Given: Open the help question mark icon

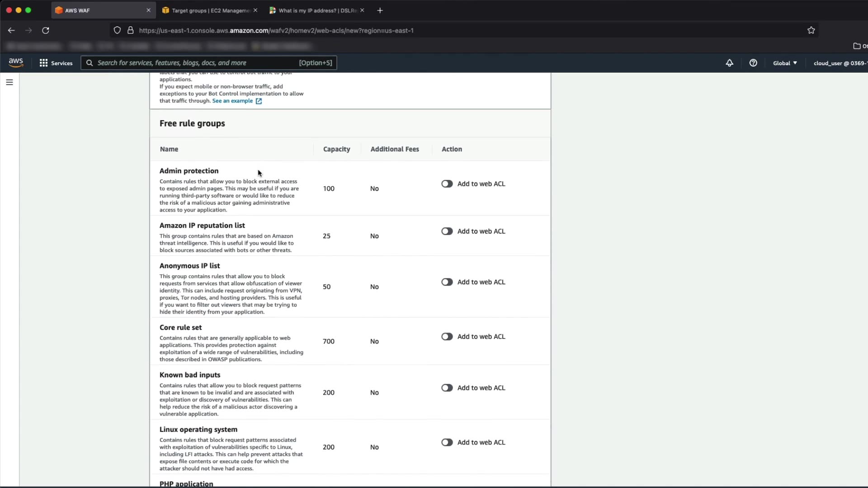Looking at the screenshot, I should point(753,63).
